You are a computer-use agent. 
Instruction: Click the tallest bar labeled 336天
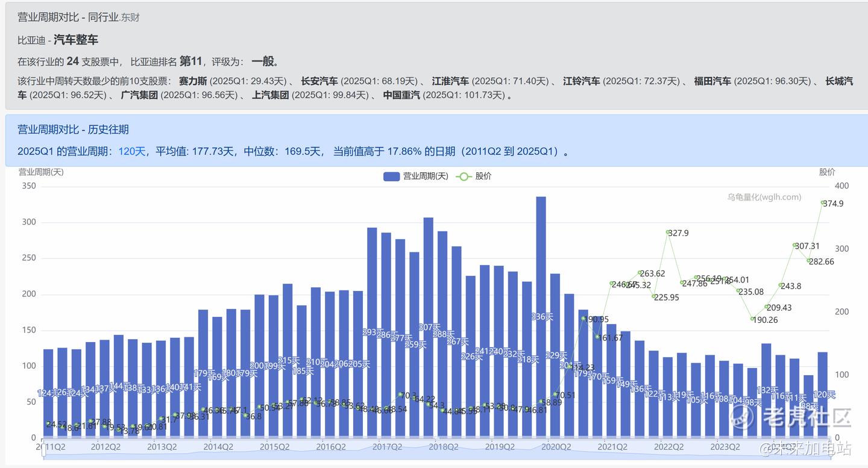[x=541, y=317]
